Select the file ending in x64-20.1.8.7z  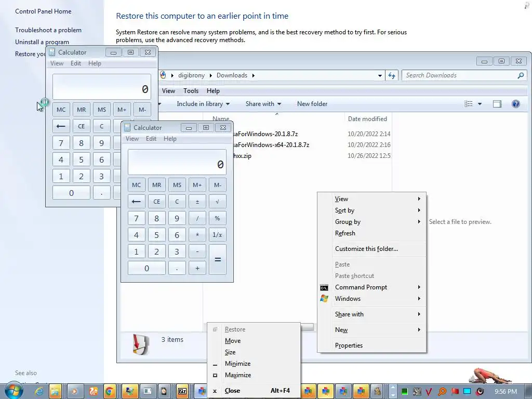[271, 145]
